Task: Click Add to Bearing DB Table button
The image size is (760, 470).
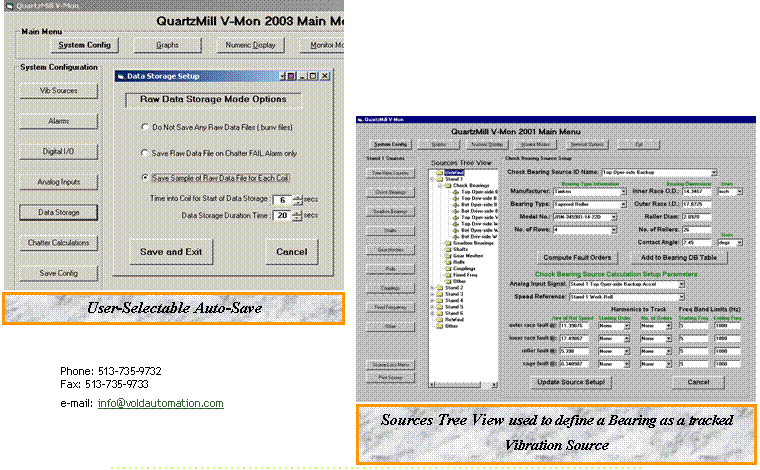Action: click(x=679, y=258)
